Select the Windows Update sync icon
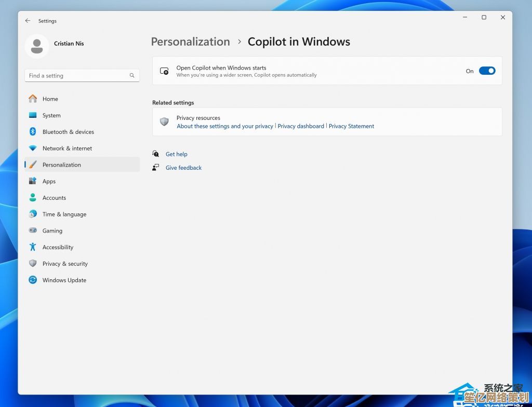 coord(33,280)
